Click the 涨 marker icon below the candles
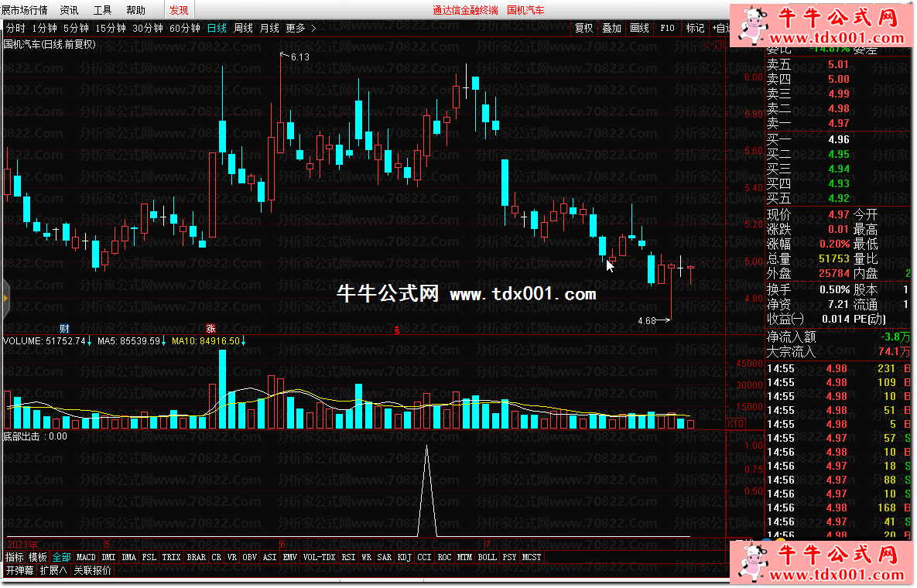The width and height of the screenshot is (917, 588). (210, 329)
